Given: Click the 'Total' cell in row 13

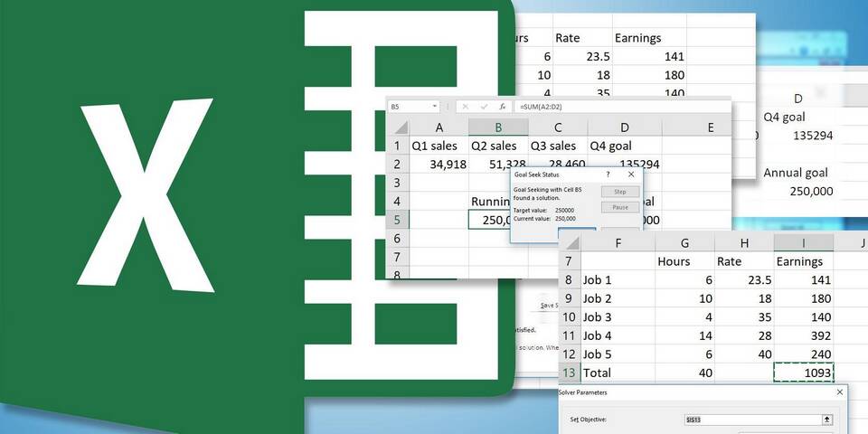Looking at the screenshot, I should pyautogui.click(x=618, y=373).
